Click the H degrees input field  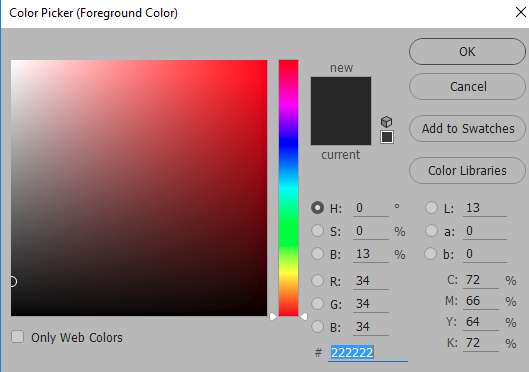coord(371,208)
